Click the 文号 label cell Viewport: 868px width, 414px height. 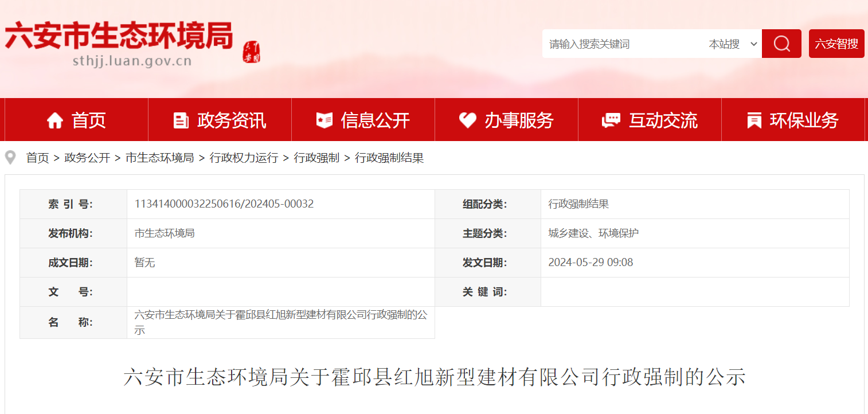(73, 292)
